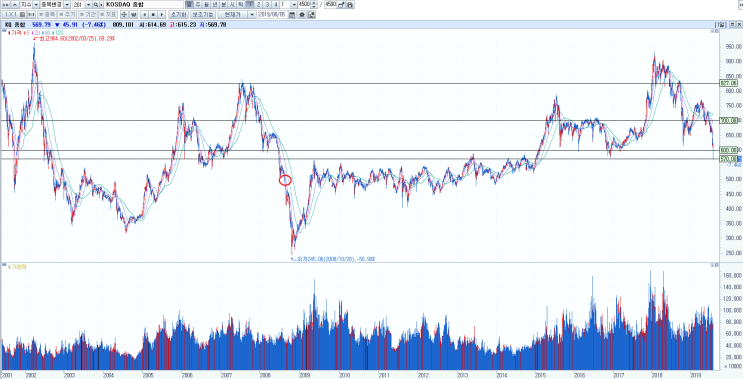Click the KOSDAQ 종합 name field
Viewport: 743px width, 379px height.
click(x=144, y=4)
